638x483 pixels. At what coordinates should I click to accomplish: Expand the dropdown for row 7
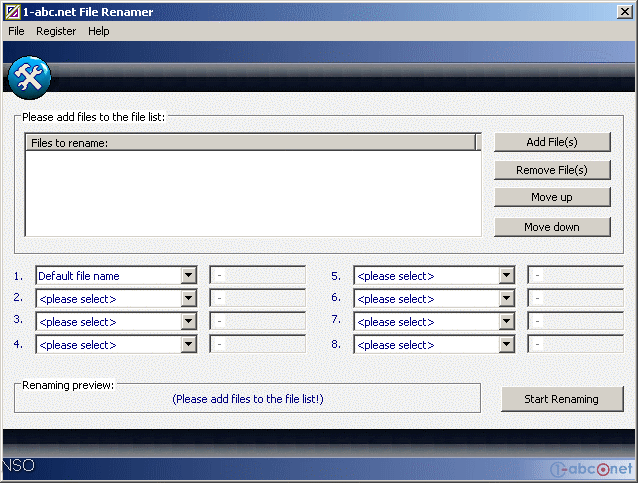coord(506,322)
